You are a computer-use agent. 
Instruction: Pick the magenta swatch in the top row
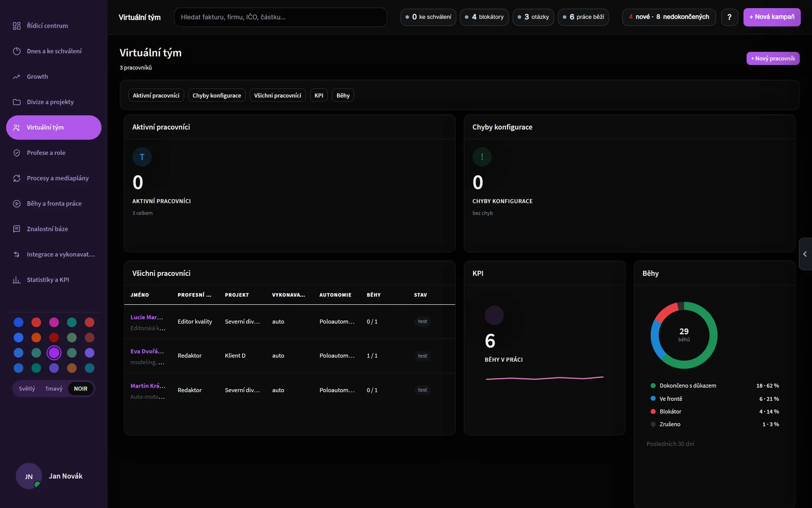click(x=54, y=322)
